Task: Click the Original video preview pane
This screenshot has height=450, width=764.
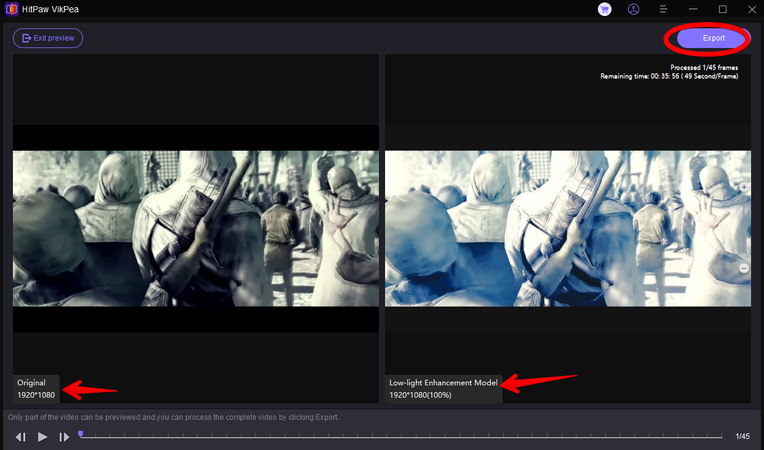Action: (196, 228)
